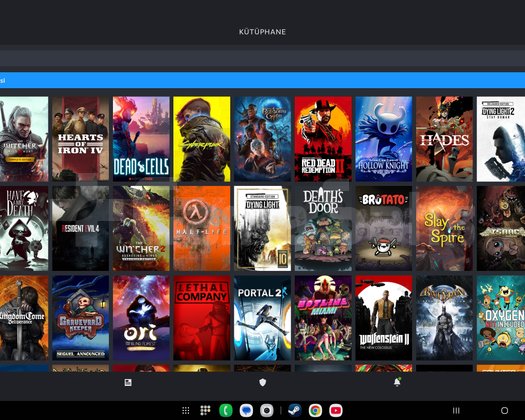Open the notifications bell tab
Viewport: 525px width, 420px height.
click(397, 382)
